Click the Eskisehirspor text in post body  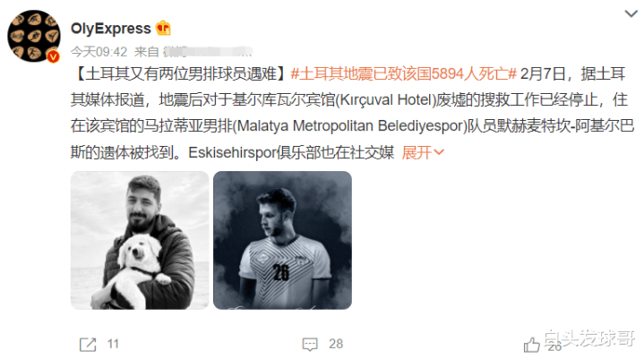[x=233, y=152]
